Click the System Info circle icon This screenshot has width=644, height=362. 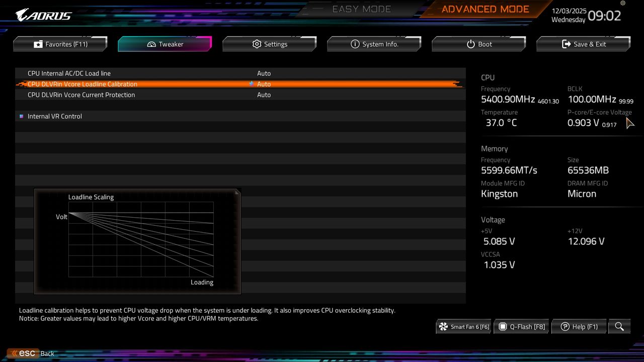(354, 44)
